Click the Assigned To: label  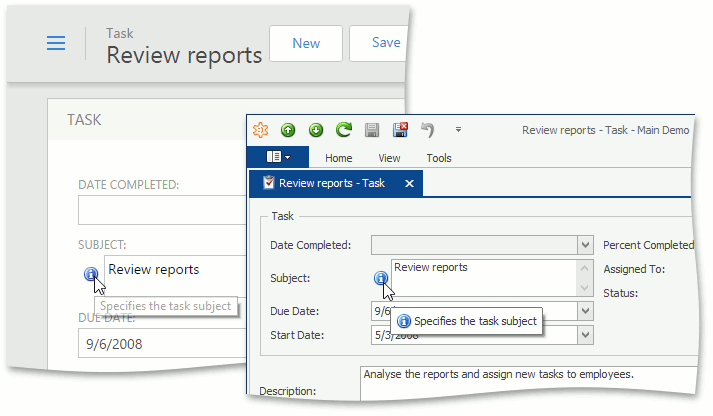pos(634,269)
